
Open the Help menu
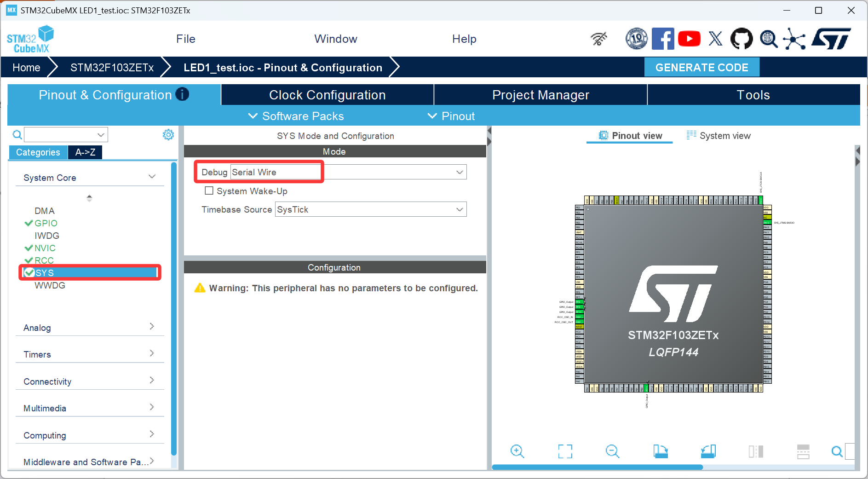coord(464,39)
